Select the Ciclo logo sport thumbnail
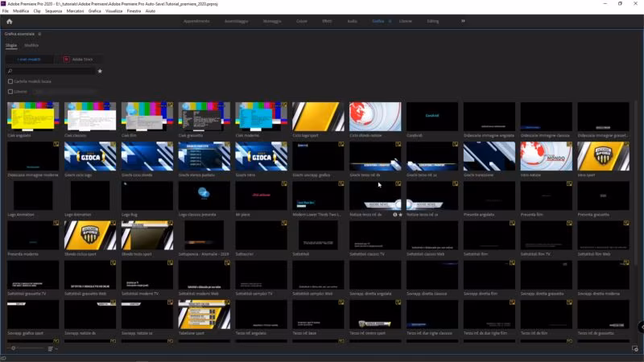This screenshot has width=644, height=362. (x=318, y=117)
